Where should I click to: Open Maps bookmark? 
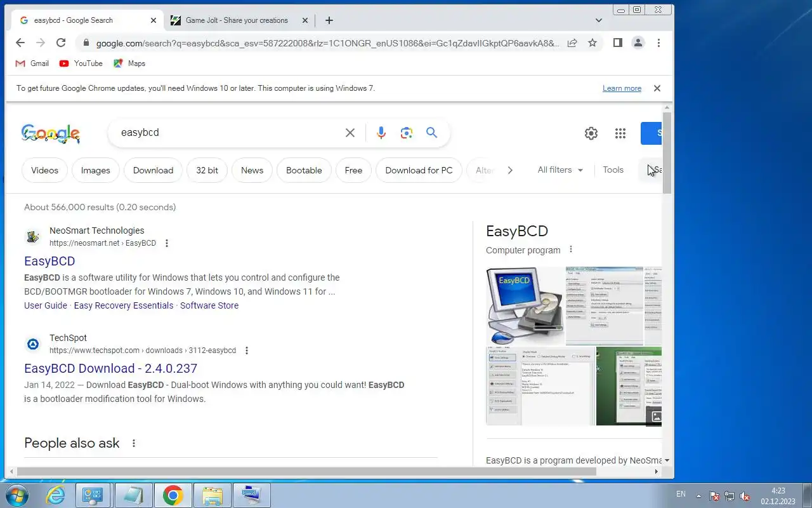click(x=129, y=63)
